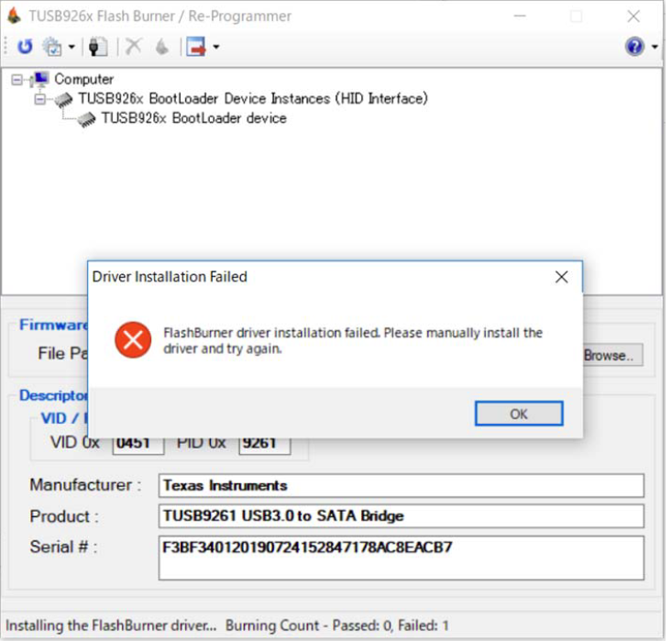Click the blue refresh arrow toolbar icon
Viewport: 672px width, 641px height.
pyautogui.click(x=25, y=46)
